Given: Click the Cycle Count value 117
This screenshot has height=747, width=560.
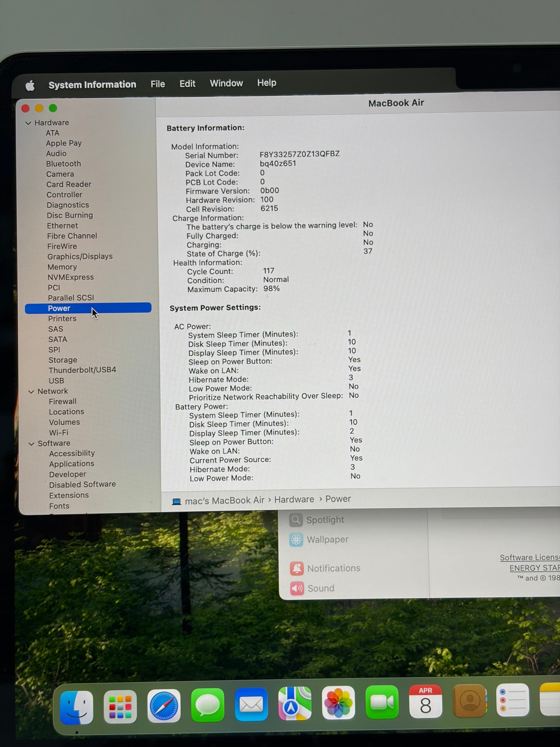Looking at the screenshot, I should (269, 271).
